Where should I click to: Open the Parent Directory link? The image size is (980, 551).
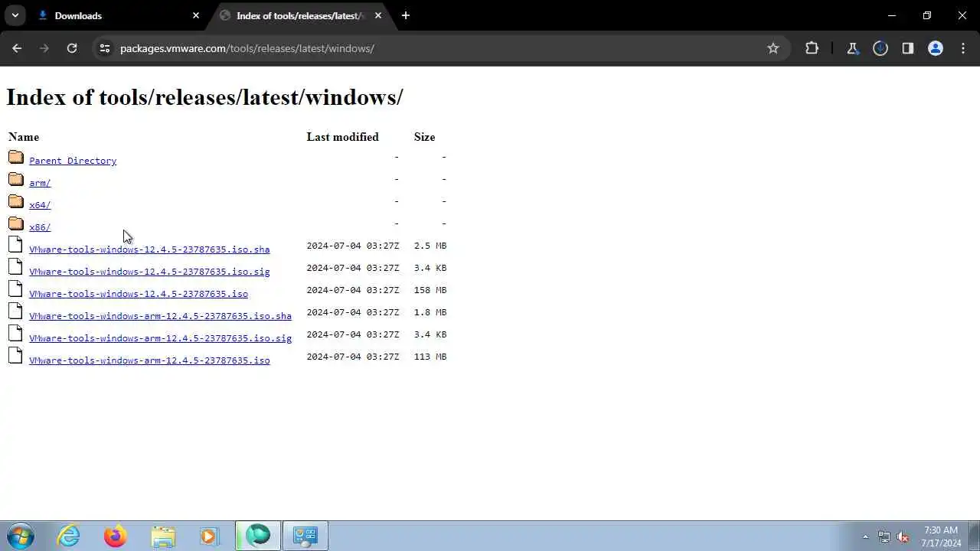(73, 161)
